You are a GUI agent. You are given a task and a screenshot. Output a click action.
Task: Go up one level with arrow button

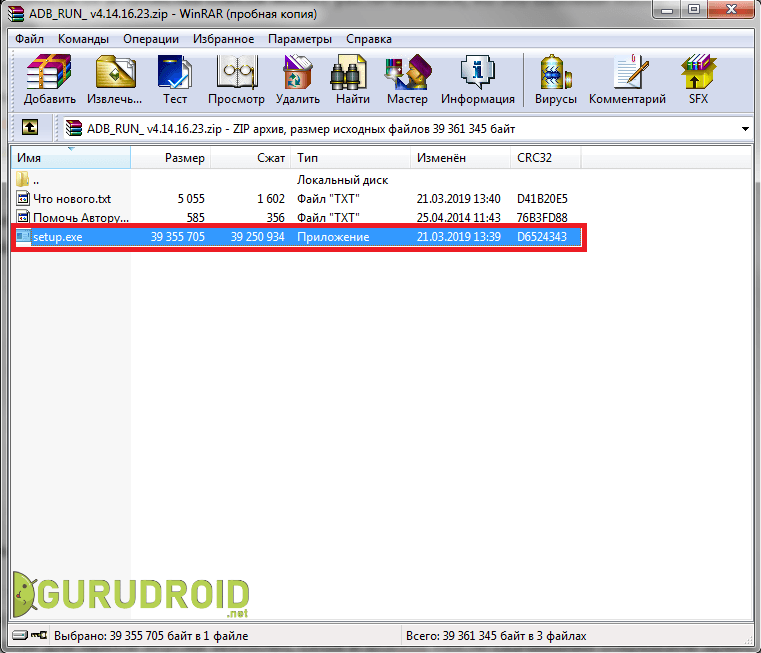pos(30,128)
